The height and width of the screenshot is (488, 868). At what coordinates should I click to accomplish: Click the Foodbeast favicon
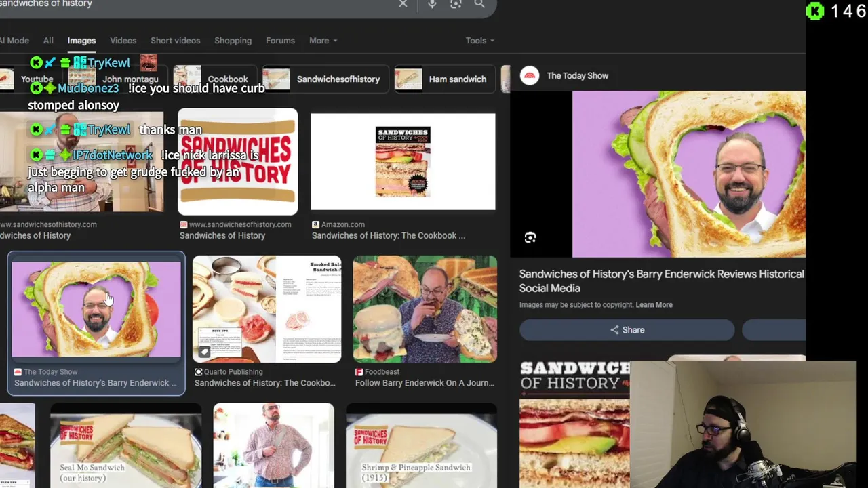click(359, 372)
